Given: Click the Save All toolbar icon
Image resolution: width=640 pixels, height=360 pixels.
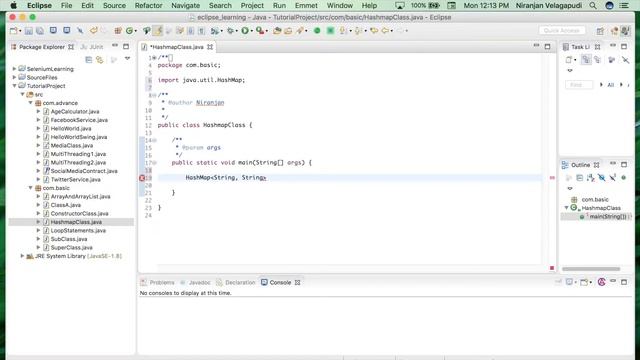Looking at the screenshot, I should click(x=40, y=31).
